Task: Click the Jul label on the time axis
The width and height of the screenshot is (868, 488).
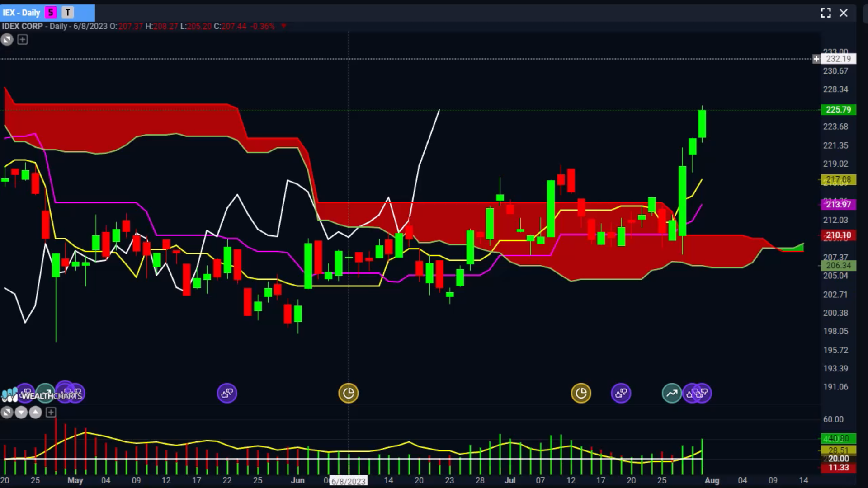Action: 510,480
